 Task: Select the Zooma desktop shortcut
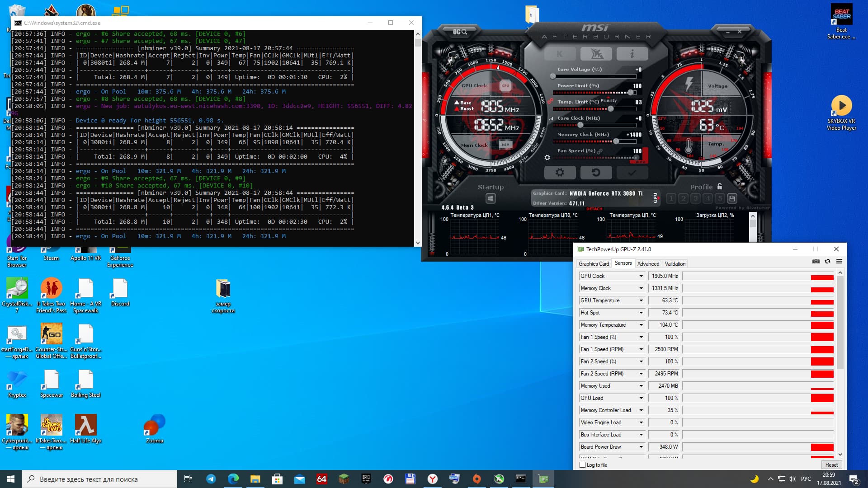click(154, 429)
